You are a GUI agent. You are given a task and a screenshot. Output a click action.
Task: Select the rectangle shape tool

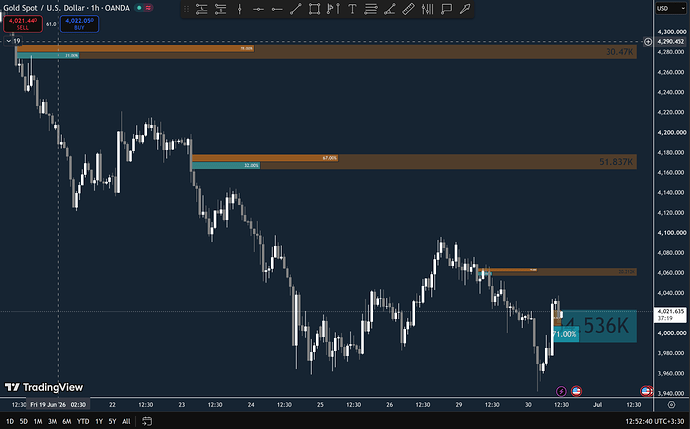[x=314, y=9]
